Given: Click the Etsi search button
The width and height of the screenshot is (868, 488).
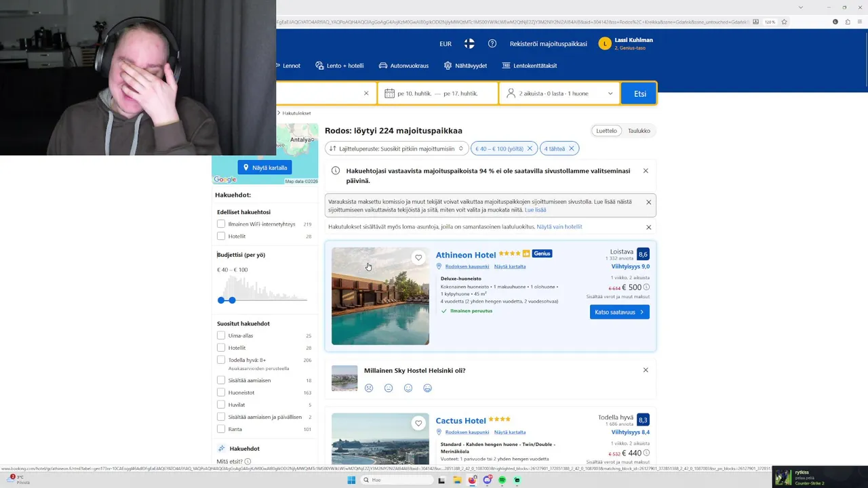Looking at the screenshot, I should pos(639,94).
